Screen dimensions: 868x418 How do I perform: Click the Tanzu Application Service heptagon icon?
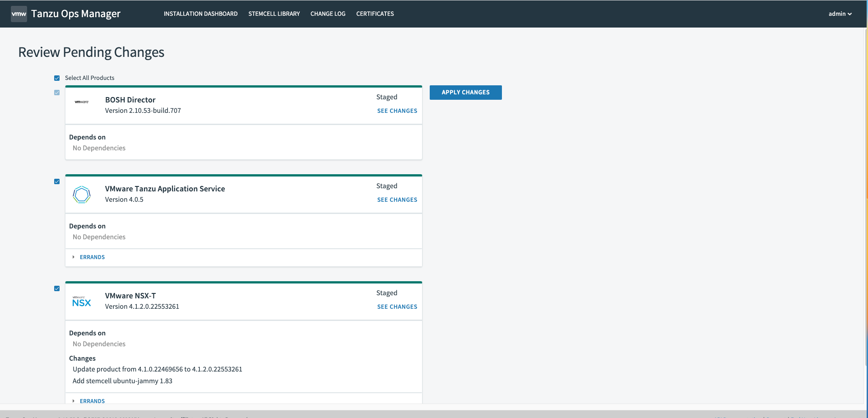pyautogui.click(x=82, y=195)
